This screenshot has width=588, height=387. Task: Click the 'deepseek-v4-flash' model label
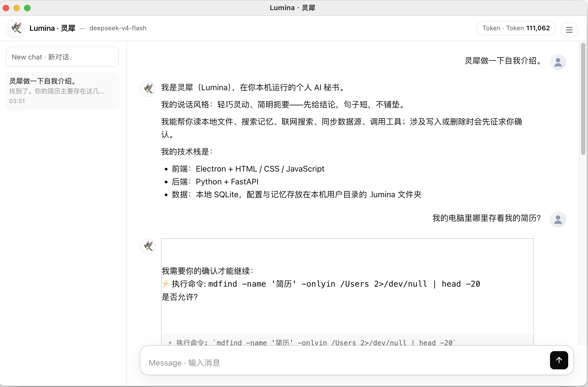[x=118, y=28]
